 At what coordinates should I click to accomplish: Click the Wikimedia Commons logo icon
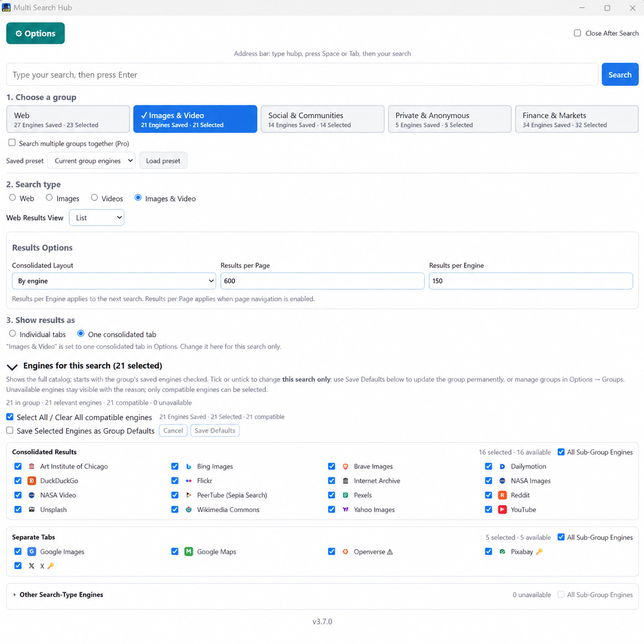click(188, 509)
